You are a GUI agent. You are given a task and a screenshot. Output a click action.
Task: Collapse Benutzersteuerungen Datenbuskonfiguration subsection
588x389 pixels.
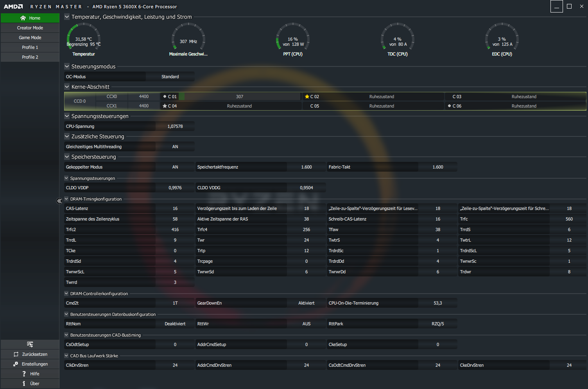click(66, 314)
